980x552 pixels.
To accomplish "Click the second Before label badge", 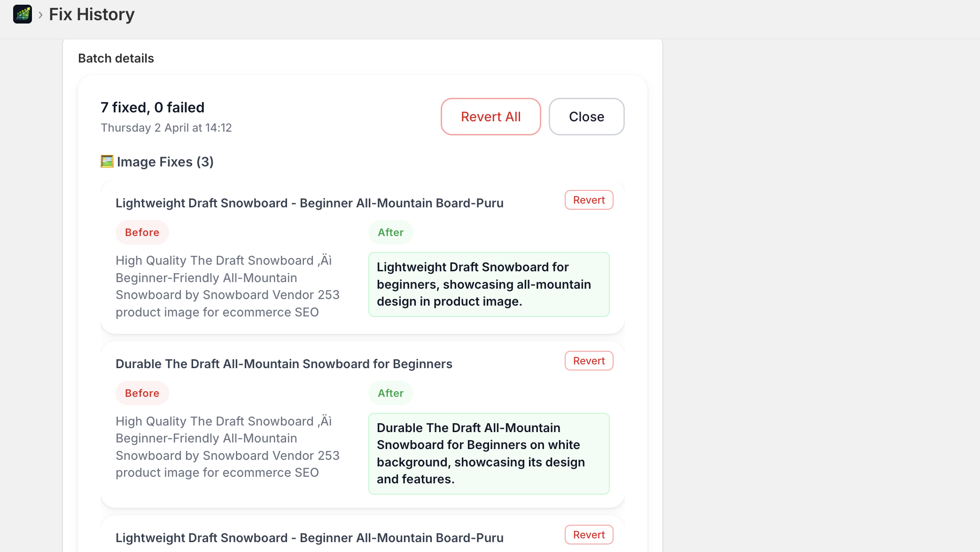I will pyautogui.click(x=142, y=393).
